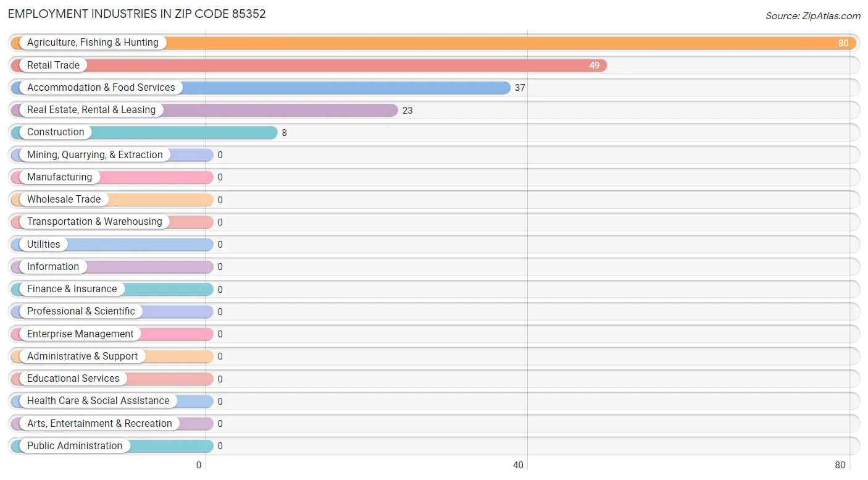Viewport: 868px width, 480px height.
Task: Click the value 80 on the Agriculture bar
Action: (843, 43)
